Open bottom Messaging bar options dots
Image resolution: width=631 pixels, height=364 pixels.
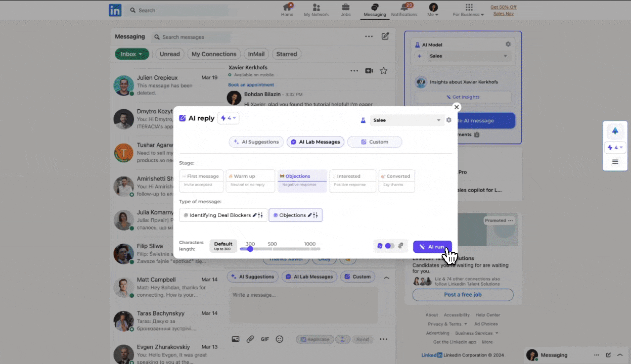click(597, 355)
